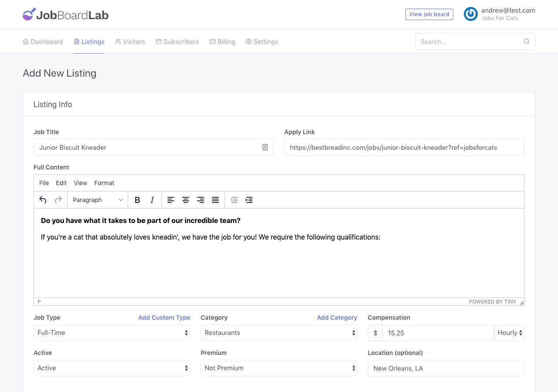Align text left in the editor

171,200
